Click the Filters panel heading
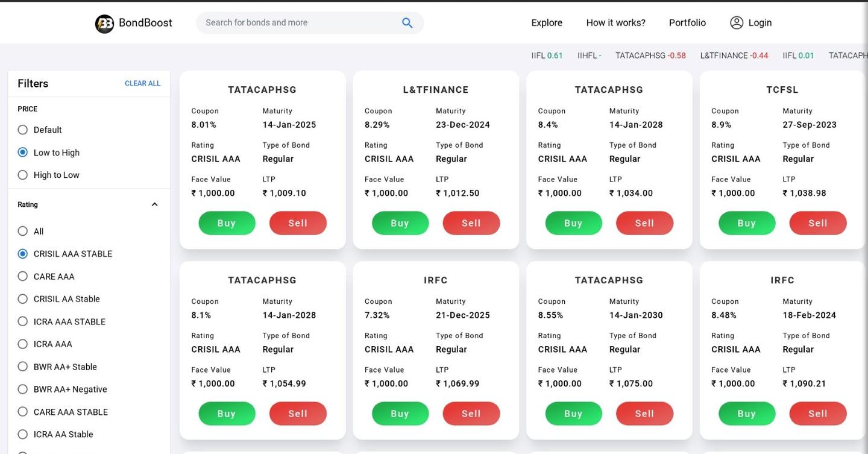The image size is (868, 454). (33, 84)
